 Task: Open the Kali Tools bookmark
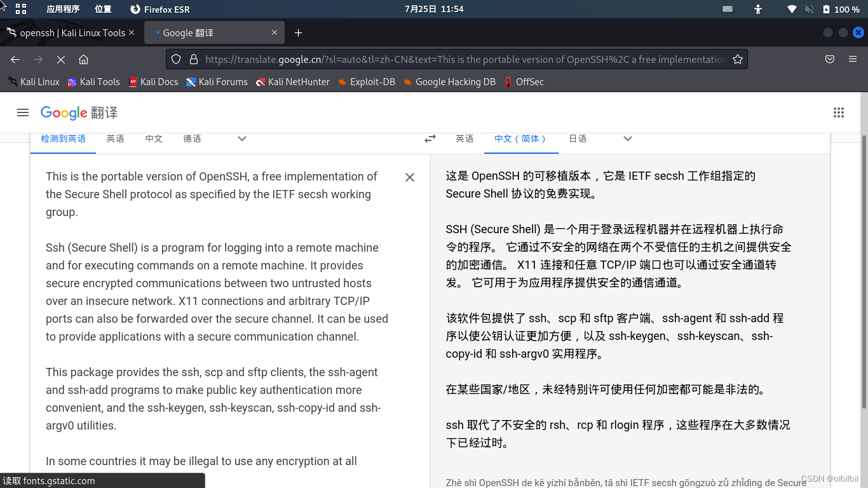(93, 81)
